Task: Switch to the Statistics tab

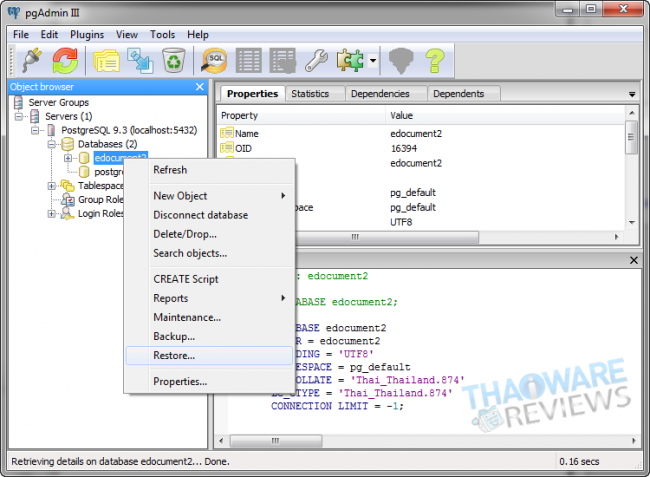Action: (x=310, y=94)
